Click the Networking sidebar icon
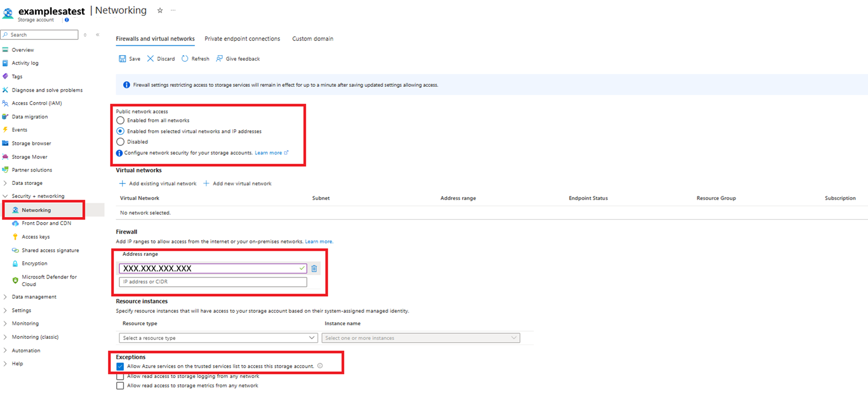 [15, 210]
